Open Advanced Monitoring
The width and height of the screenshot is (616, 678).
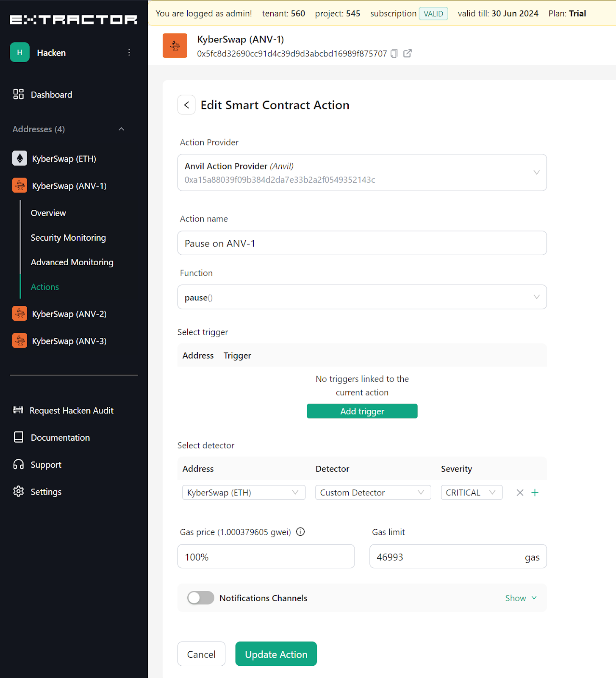72,262
